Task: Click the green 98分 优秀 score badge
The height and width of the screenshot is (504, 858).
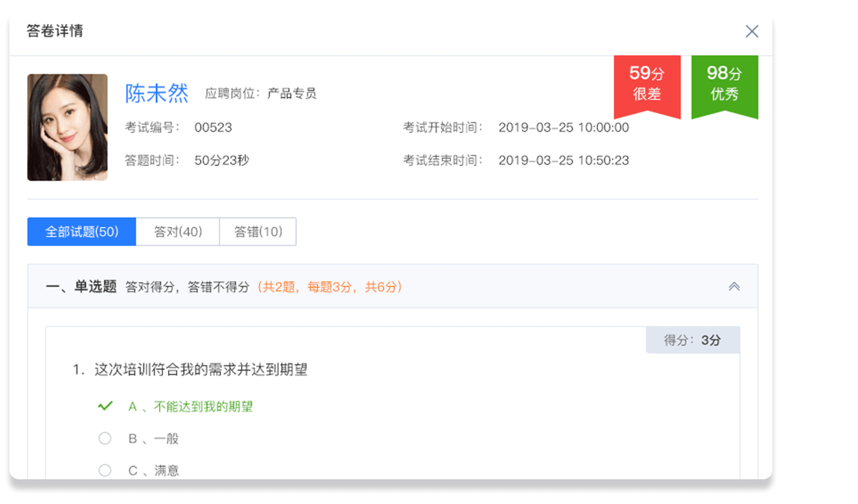Action: click(x=724, y=84)
